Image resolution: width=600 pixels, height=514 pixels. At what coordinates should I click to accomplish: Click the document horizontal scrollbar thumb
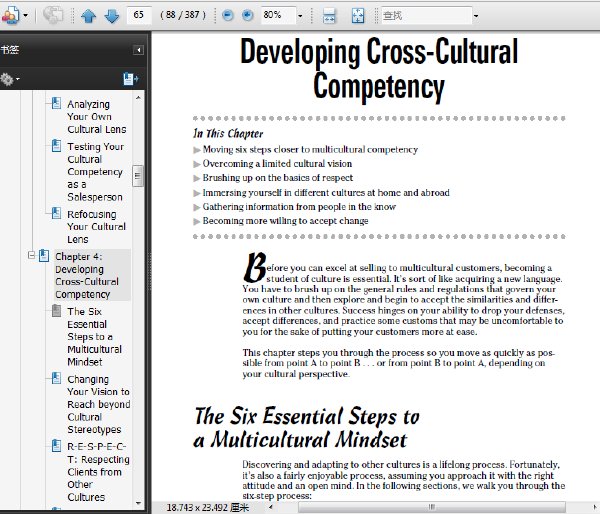[x=432, y=507]
